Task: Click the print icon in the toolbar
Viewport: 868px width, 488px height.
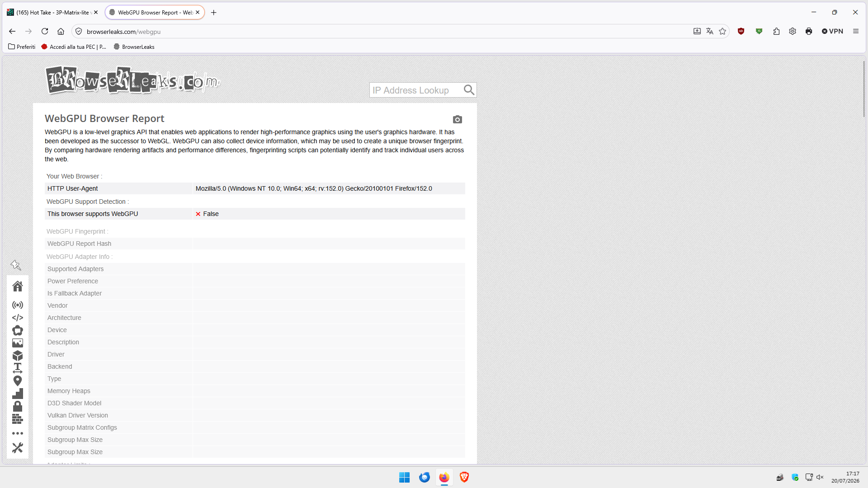Action: pyautogui.click(x=809, y=32)
